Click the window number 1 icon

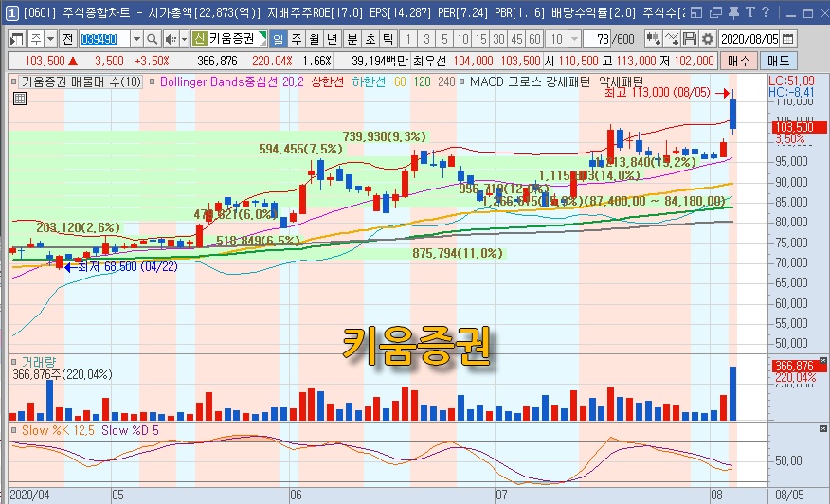coord(11,12)
